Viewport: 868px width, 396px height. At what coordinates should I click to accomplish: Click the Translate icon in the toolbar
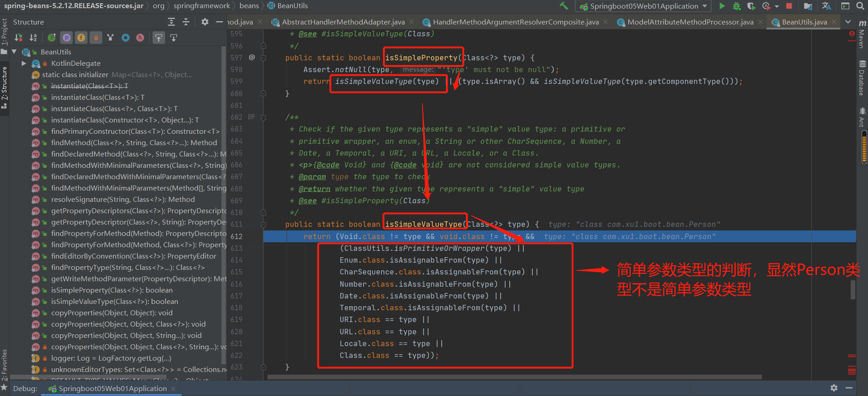pos(827,6)
